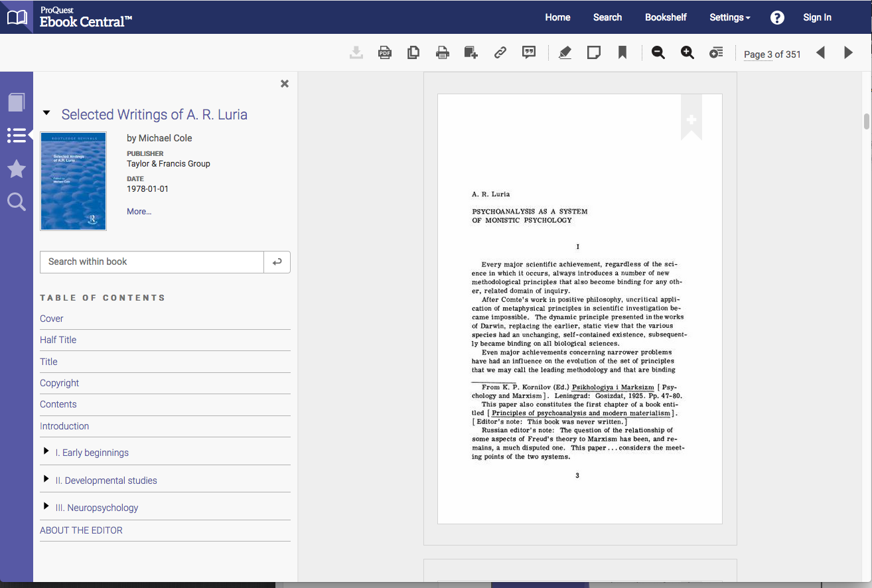Open the Add Note tool
Viewport: 872px width, 588px height.
[593, 52]
